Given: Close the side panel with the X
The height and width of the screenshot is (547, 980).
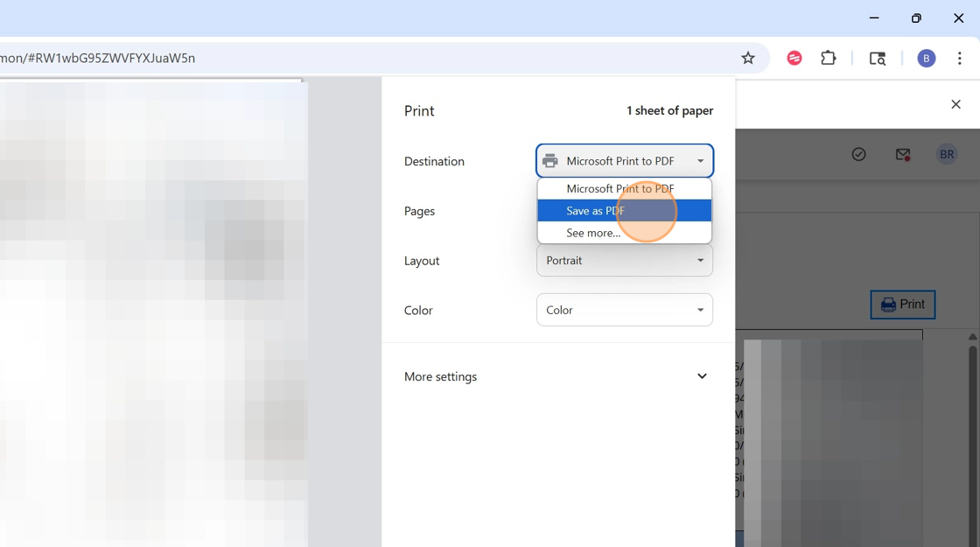Looking at the screenshot, I should point(955,104).
